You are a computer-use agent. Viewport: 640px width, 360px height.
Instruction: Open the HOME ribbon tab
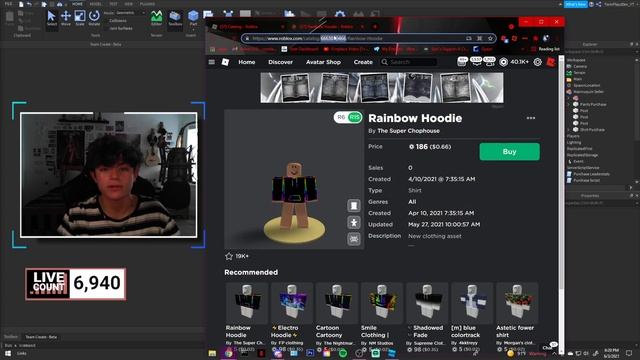[x=77, y=4]
